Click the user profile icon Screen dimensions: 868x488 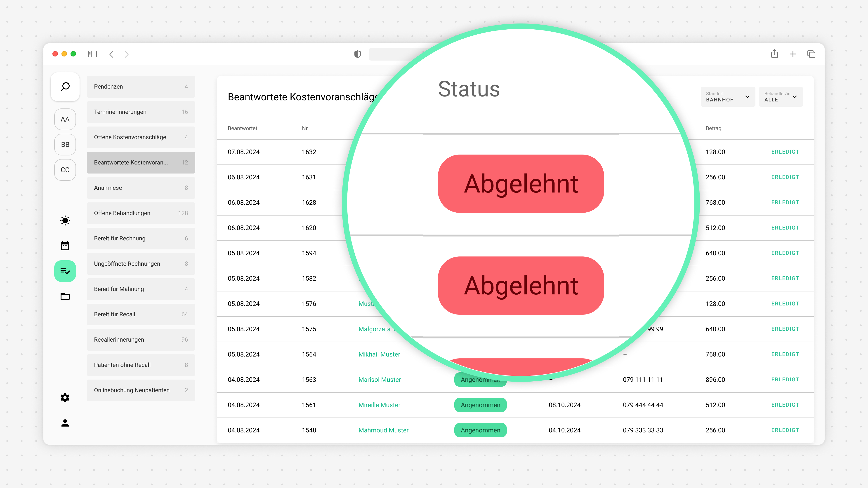[x=65, y=423]
